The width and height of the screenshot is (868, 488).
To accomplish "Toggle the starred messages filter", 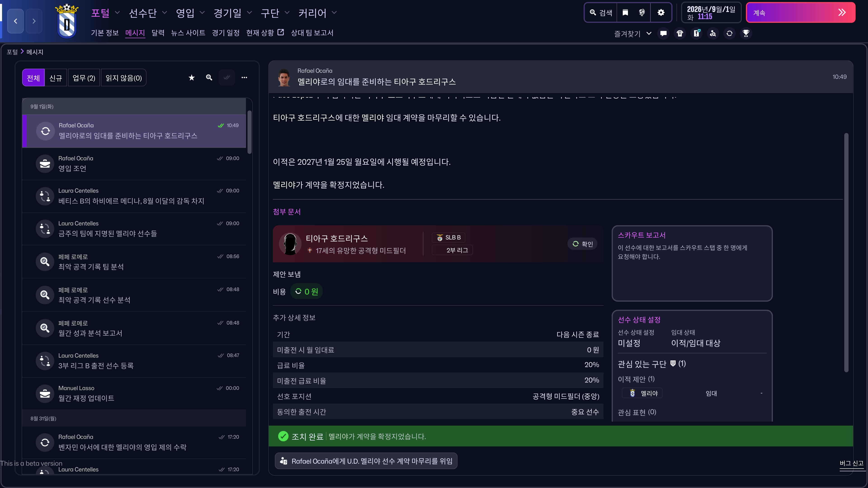I will pyautogui.click(x=191, y=78).
